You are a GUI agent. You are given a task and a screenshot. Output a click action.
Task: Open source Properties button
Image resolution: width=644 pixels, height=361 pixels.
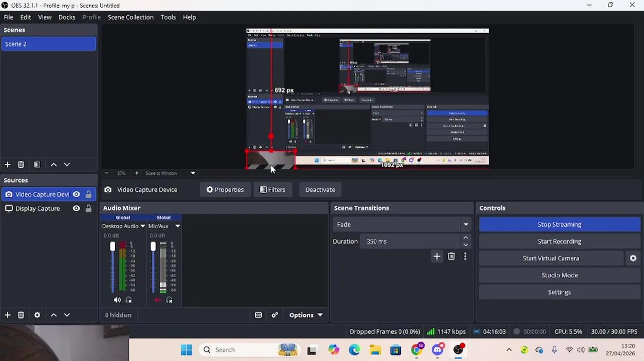(x=225, y=190)
